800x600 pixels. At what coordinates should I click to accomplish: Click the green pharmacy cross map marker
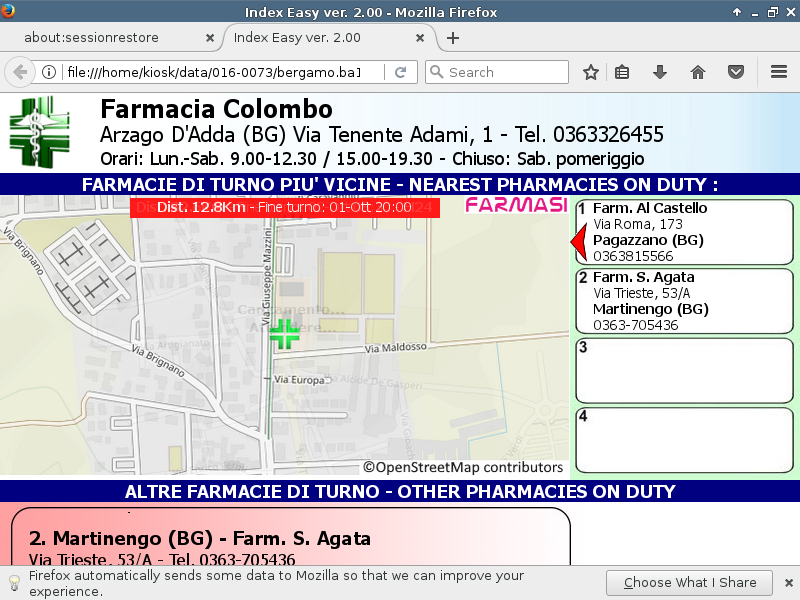click(x=284, y=333)
